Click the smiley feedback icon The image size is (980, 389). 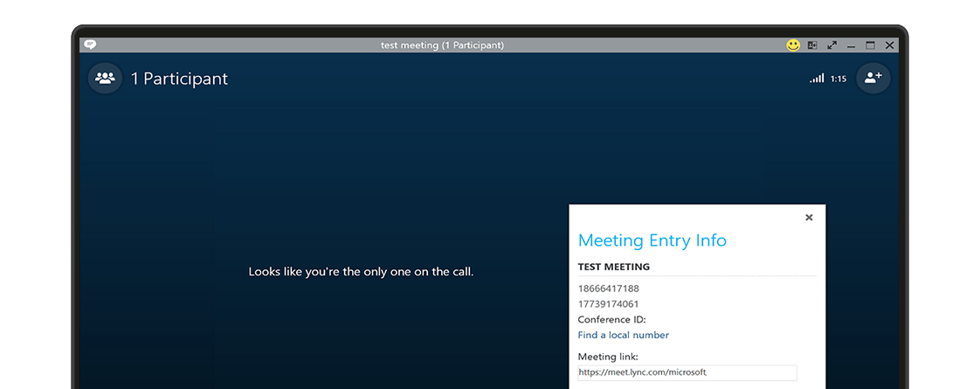pyautogui.click(x=793, y=45)
